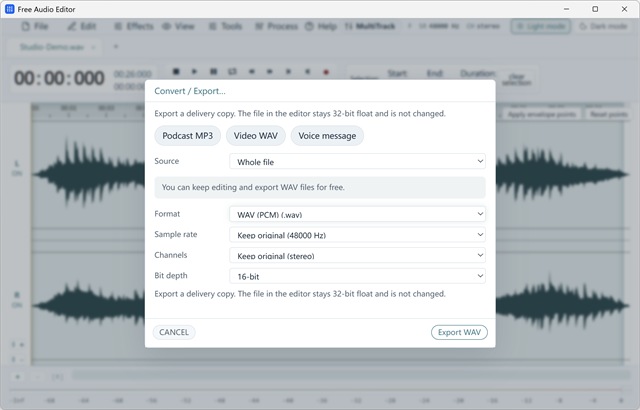Click Apply envelope points
640x410 pixels.
[542, 114]
